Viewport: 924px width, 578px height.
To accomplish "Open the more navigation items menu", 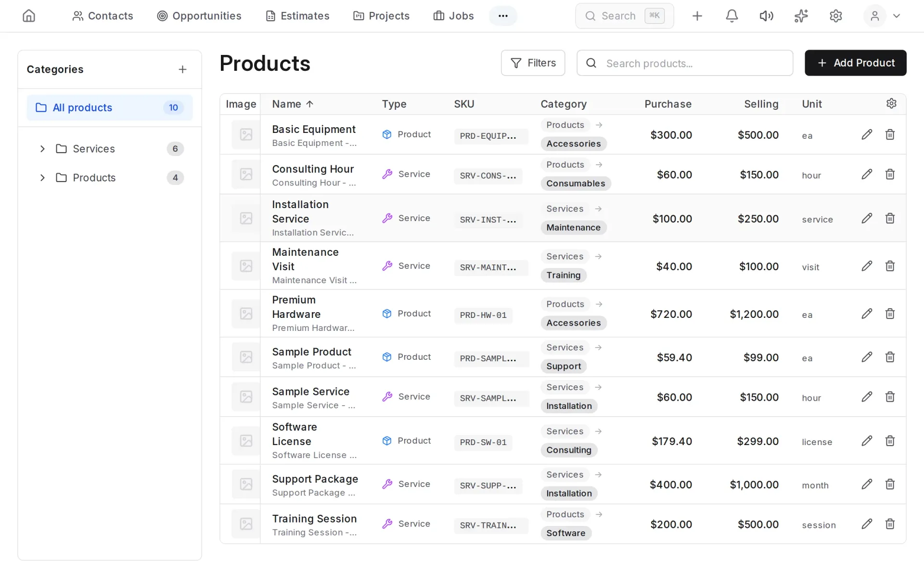I will tap(503, 16).
